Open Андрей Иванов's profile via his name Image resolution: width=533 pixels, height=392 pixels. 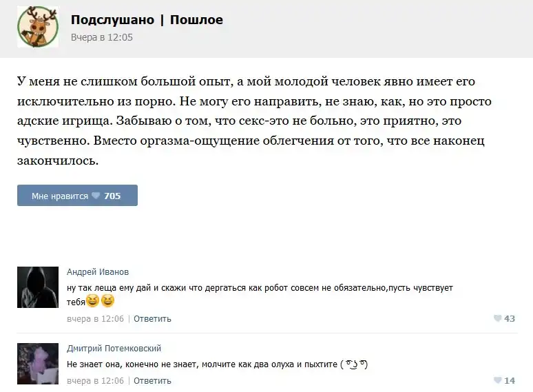coord(97,271)
